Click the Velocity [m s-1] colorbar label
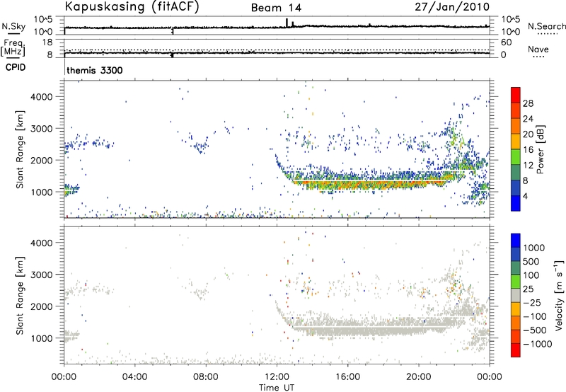Image resolution: width=566 pixels, height=392 pixels. click(x=559, y=295)
